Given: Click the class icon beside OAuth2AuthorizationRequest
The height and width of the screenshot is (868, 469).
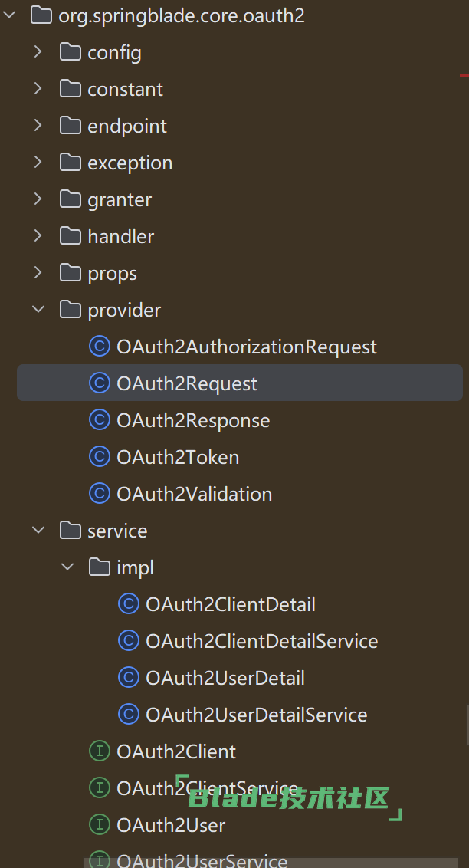Looking at the screenshot, I should (100, 347).
